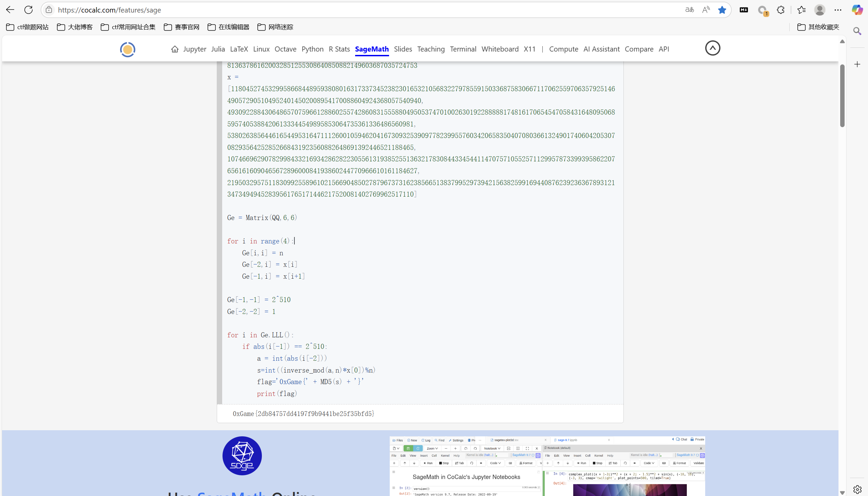Open the 大佬博客 bookmark folder

[x=75, y=27]
